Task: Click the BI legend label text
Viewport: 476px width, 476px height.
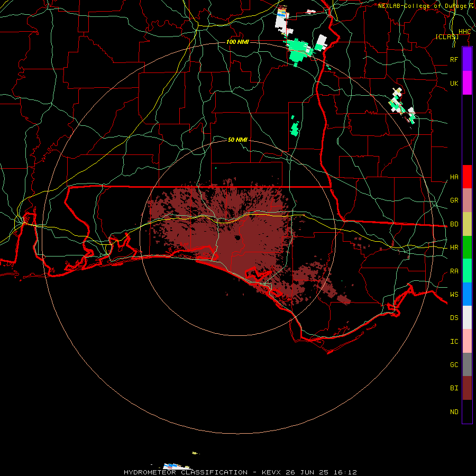Action: 454,388
